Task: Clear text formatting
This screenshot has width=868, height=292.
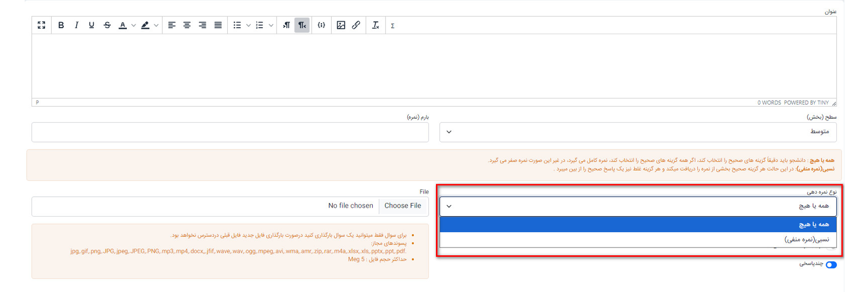Action: pos(376,25)
